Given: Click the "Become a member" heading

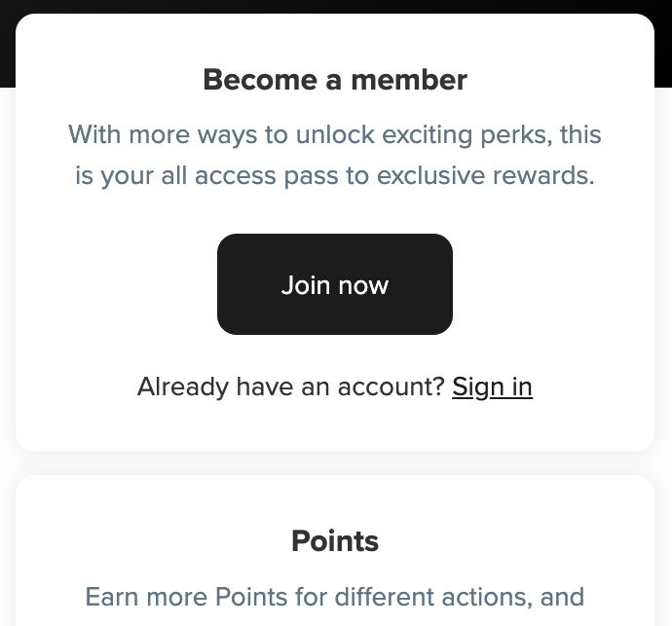Looking at the screenshot, I should click(335, 80).
